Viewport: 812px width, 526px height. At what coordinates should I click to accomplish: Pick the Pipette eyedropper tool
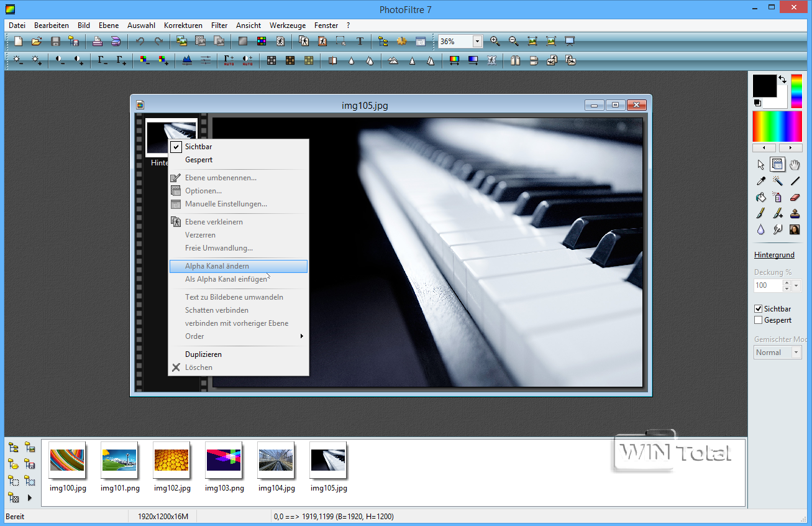[760, 181]
